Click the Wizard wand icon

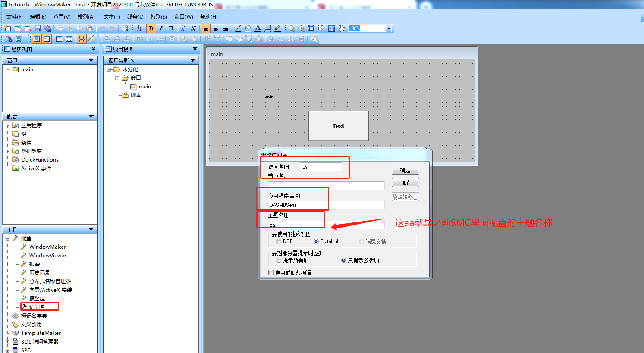click(x=9, y=39)
